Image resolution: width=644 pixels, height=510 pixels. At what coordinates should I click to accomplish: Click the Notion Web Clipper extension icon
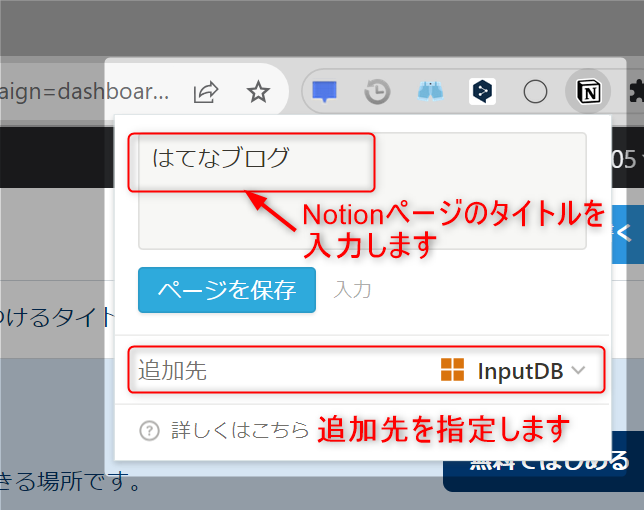pos(588,91)
